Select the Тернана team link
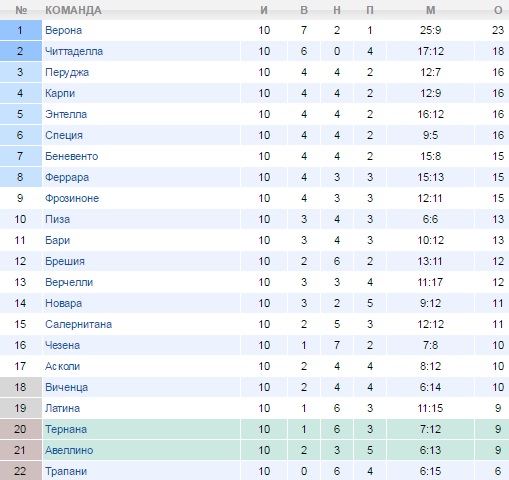Image resolution: width=509 pixels, height=480 pixels. pos(66,429)
